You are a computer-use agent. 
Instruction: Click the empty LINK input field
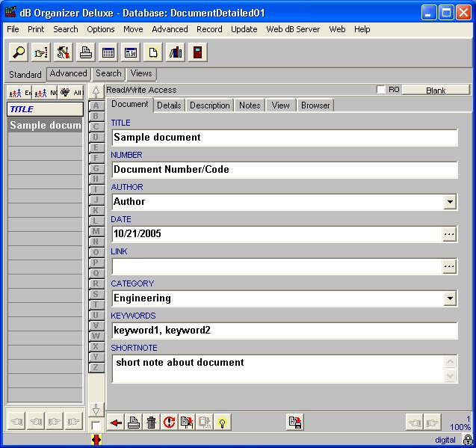click(x=277, y=266)
